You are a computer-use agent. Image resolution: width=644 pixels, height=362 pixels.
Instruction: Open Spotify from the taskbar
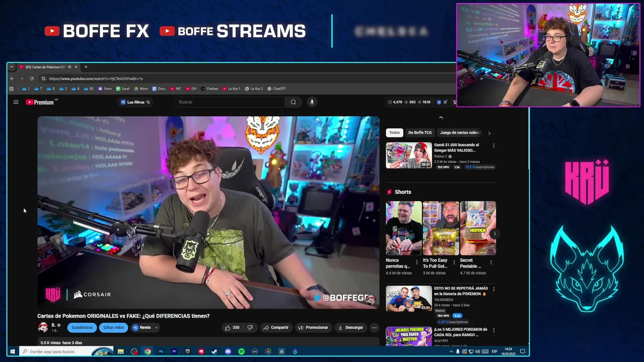pos(242,351)
